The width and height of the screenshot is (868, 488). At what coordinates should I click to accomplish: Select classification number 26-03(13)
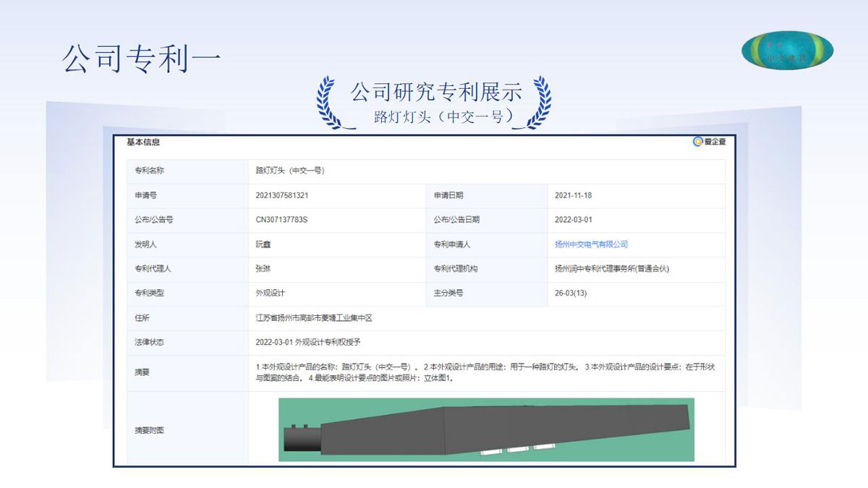[571, 294]
